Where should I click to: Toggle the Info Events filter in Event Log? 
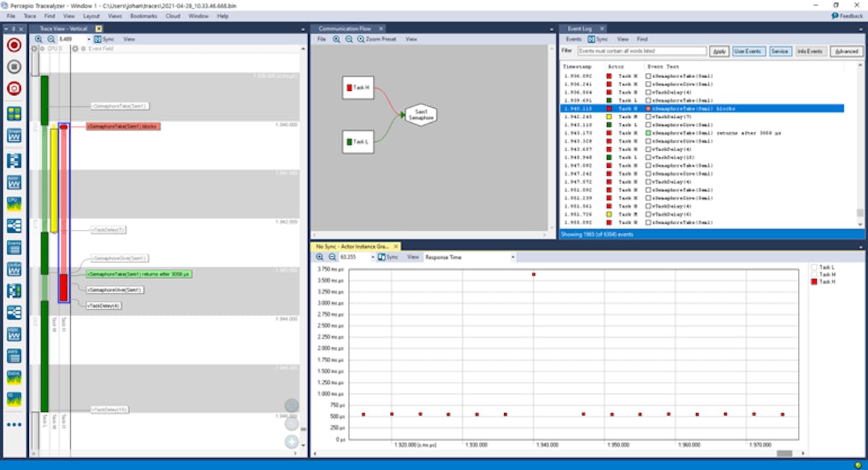pos(809,51)
